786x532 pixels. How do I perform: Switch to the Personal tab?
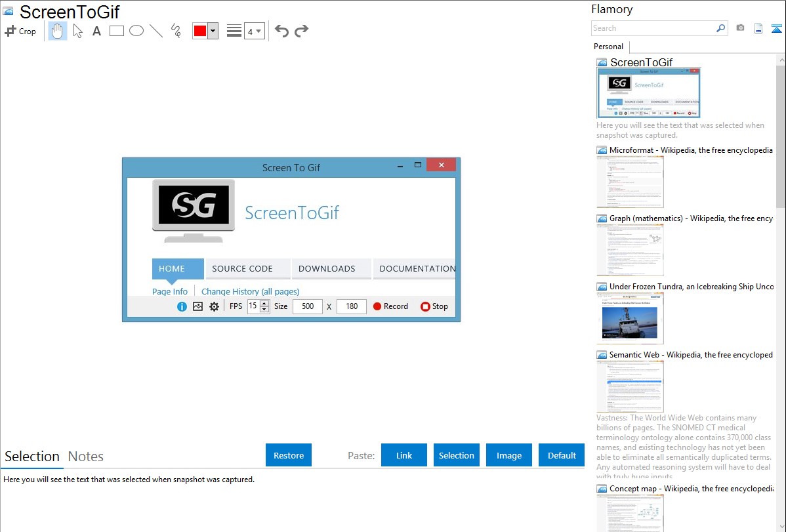[x=609, y=47]
